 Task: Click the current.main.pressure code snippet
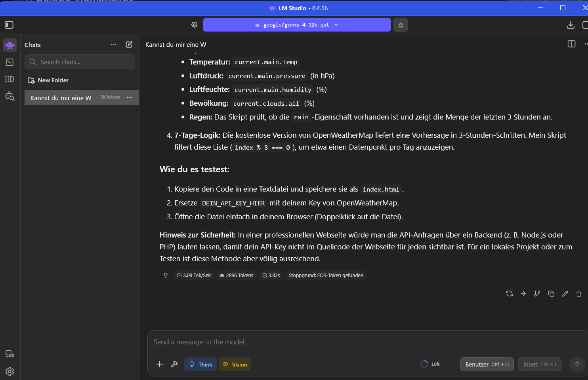(x=267, y=76)
